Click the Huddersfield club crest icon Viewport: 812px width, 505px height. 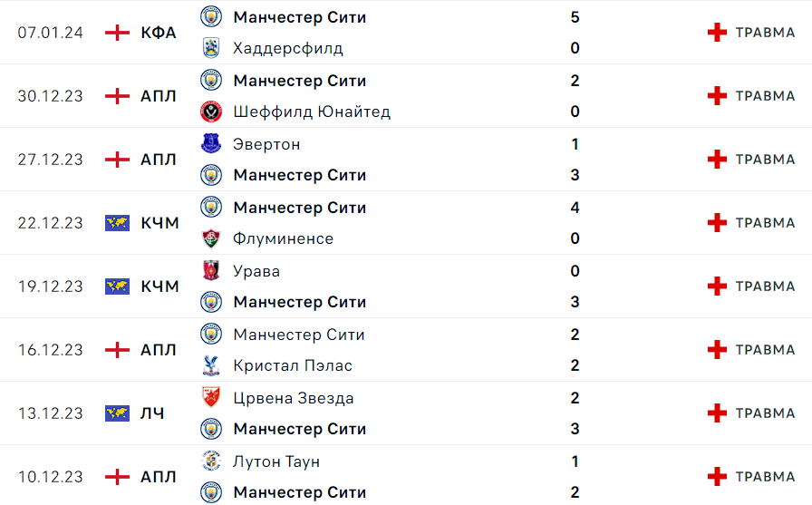click(211, 48)
